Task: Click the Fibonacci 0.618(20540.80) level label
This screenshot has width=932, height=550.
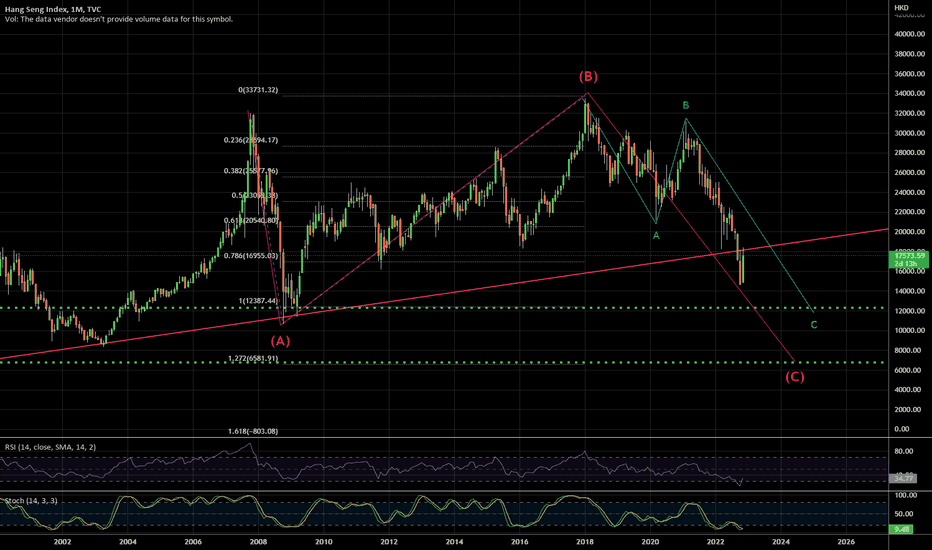Action: [x=250, y=221]
